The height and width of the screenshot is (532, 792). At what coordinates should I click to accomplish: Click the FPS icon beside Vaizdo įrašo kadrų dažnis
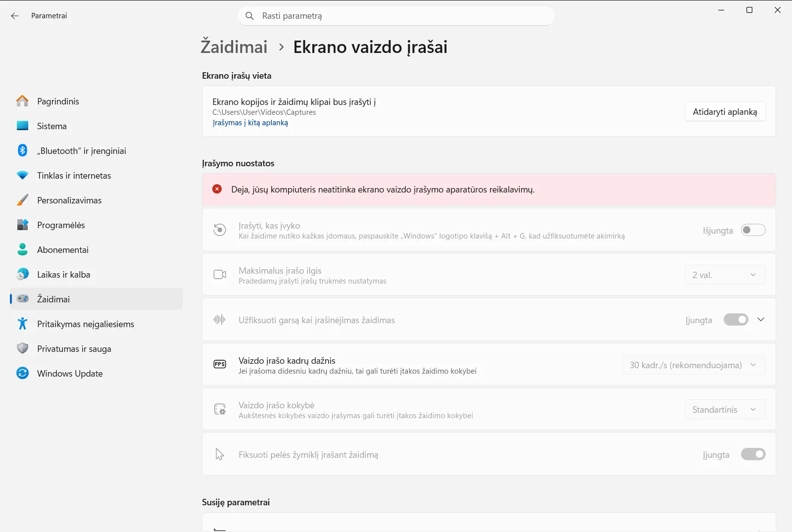pos(220,364)
